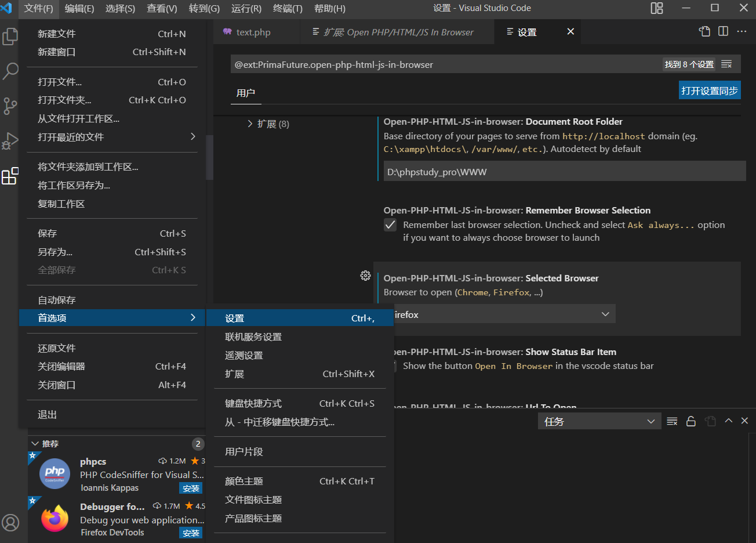The image size is (756, 543).
Task: Split the editor to the right
Action: tap(723, 31)
